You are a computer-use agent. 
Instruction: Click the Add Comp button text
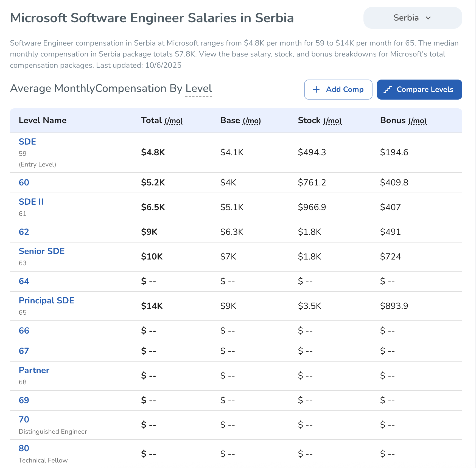(x=345, y=89)
